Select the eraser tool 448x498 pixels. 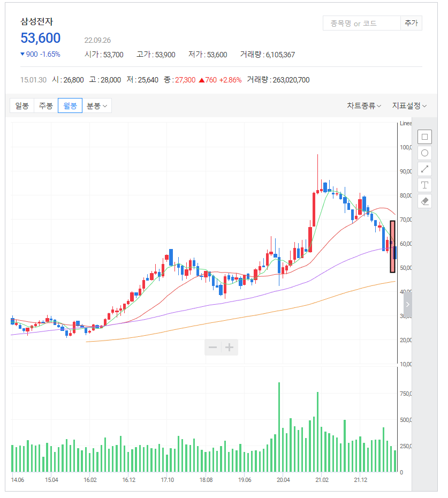(424, 201)
